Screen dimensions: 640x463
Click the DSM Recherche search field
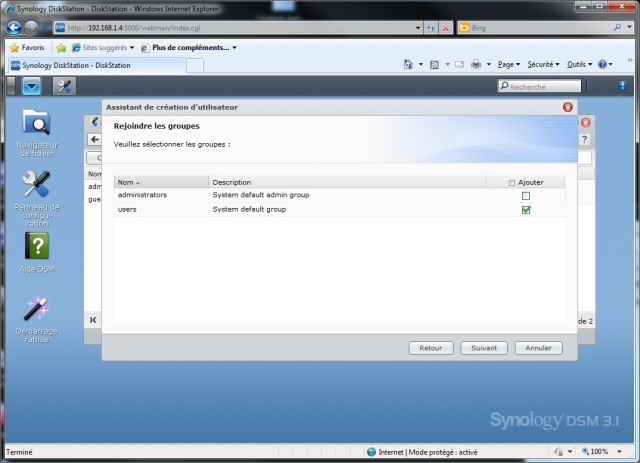tap(539, 86)
